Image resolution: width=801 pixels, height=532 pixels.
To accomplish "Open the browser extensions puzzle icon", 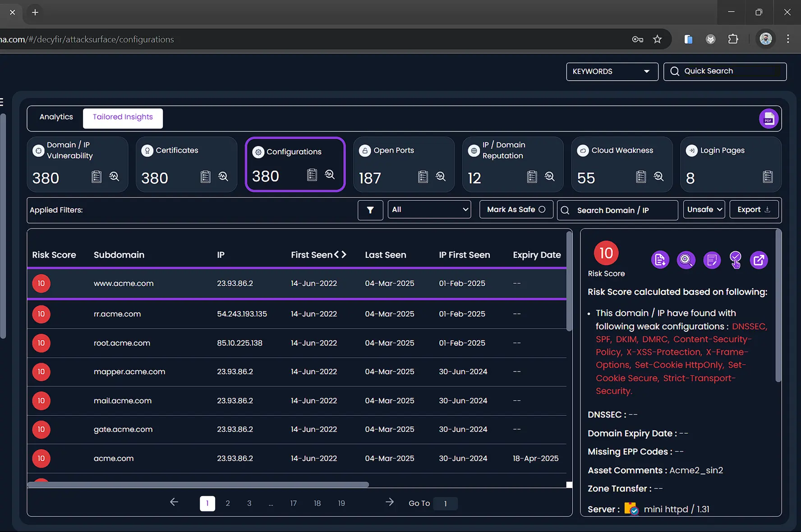I will [x=733, y=39].
